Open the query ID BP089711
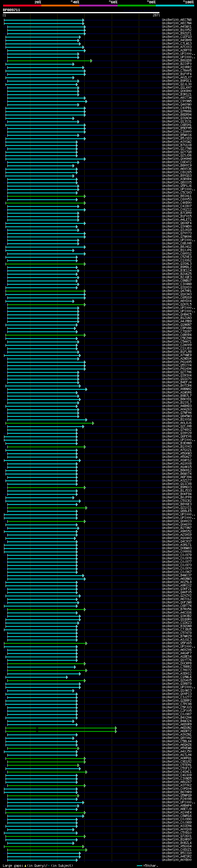 tap(11, 10)
